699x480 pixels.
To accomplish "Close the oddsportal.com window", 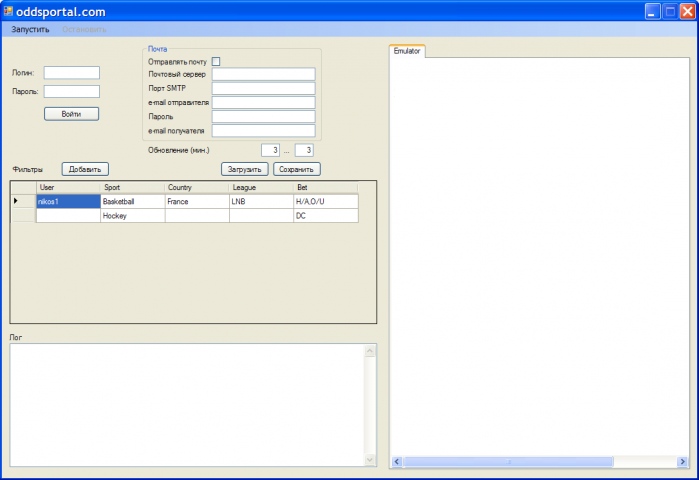I will pyautogui.click(x=687, y=12).
